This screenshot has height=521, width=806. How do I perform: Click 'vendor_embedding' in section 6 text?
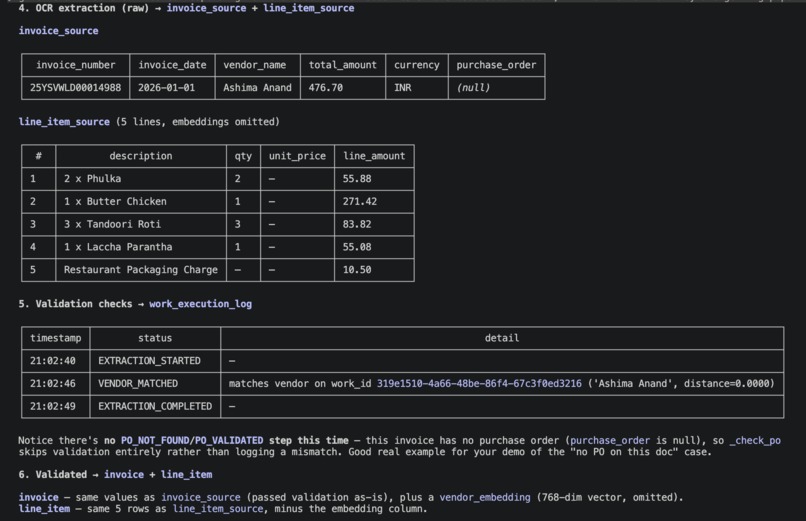(485, 497)
